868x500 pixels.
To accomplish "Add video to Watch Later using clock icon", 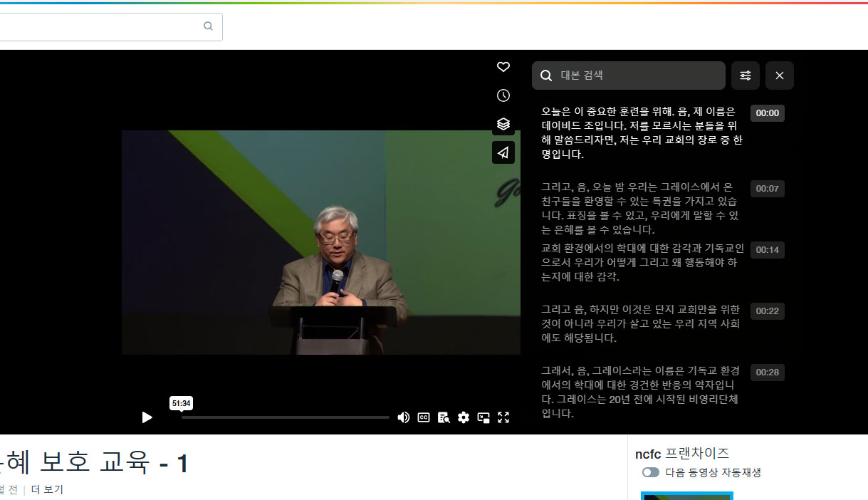I will click(x=503, y=95).
